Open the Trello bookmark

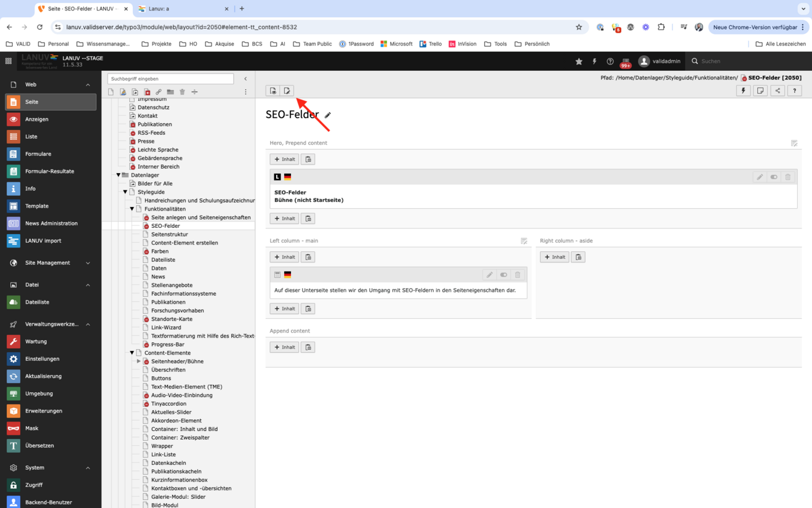(x=431, y=44)
